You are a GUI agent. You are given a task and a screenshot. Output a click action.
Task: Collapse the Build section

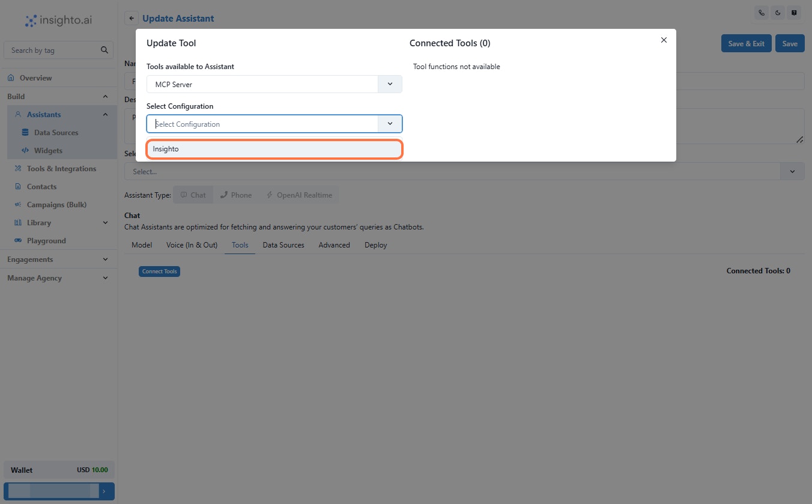[106, 97]
